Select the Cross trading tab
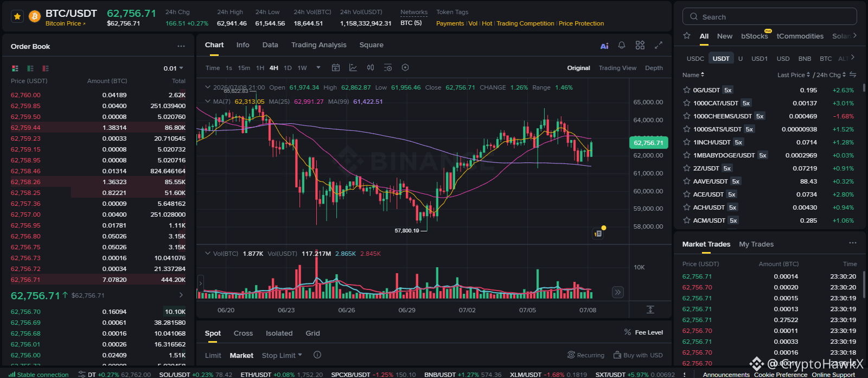The image size is (868, 378). coord(243,333)
